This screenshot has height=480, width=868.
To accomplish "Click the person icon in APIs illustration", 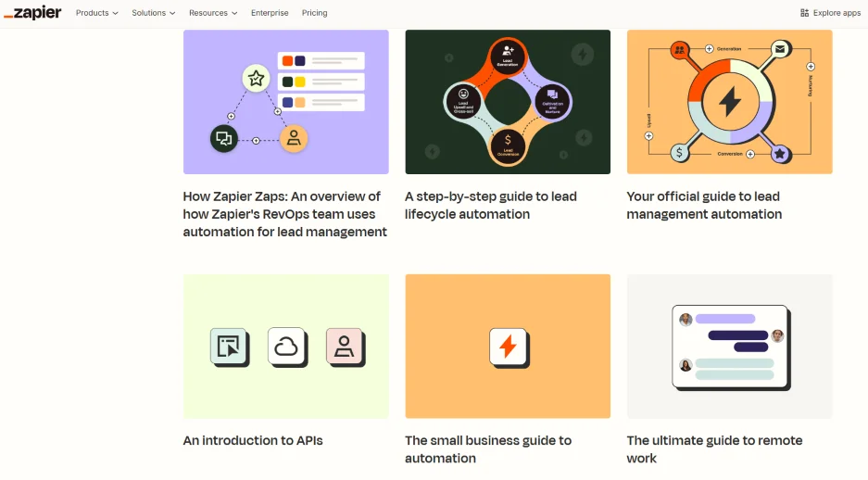I will click(344, 347).
